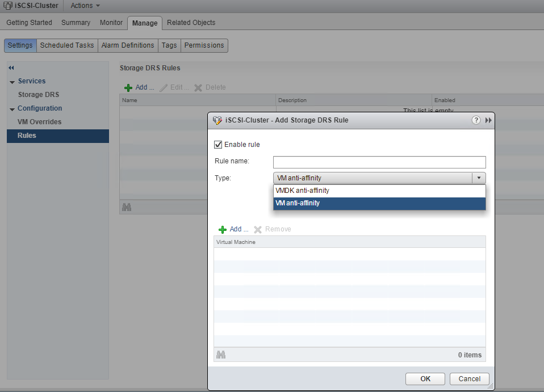
Task: Collapse the Configuration tree section
Action: [x=12, y=109]
